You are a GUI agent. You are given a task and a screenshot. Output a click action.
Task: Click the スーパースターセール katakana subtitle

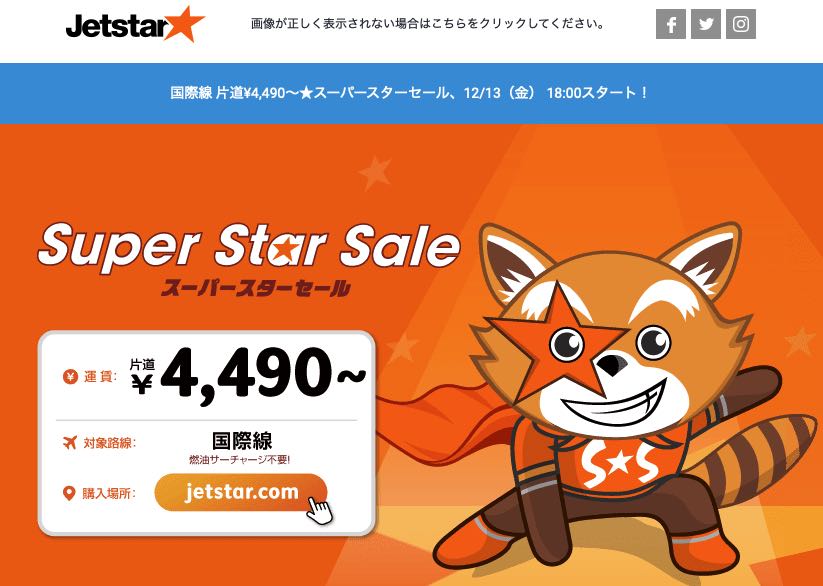click(255, 288)
